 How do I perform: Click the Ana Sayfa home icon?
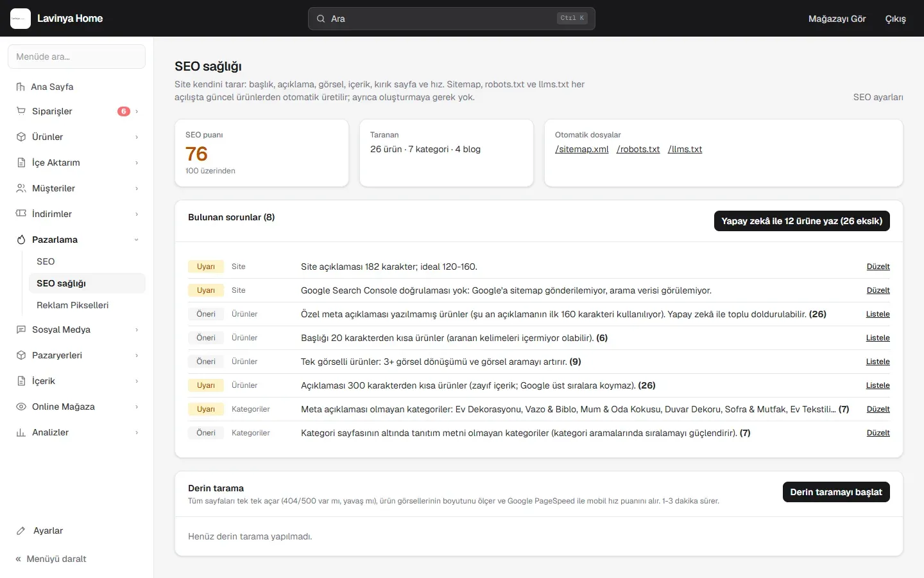[x=21, y=87]
